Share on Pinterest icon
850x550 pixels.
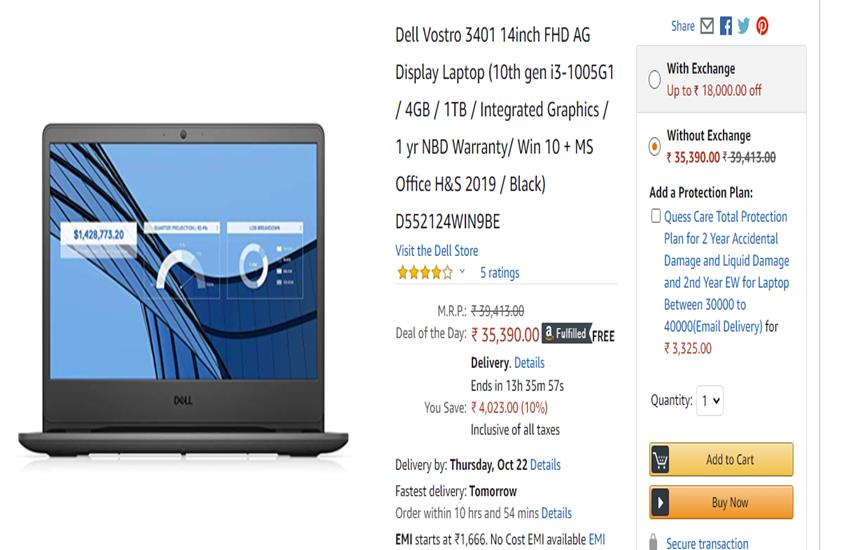point(762,25)
